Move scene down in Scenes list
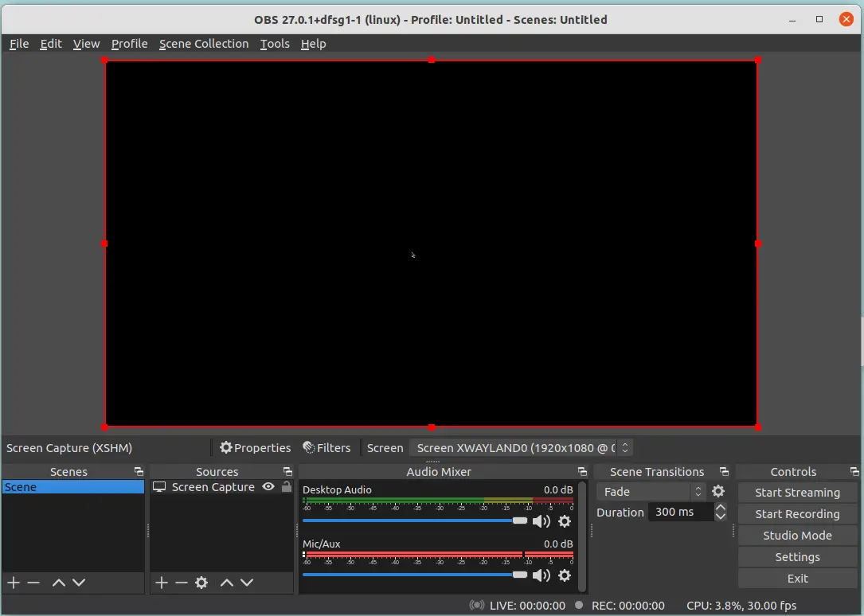864x616 pixels. pyautogui.click(x=79, y=583)
